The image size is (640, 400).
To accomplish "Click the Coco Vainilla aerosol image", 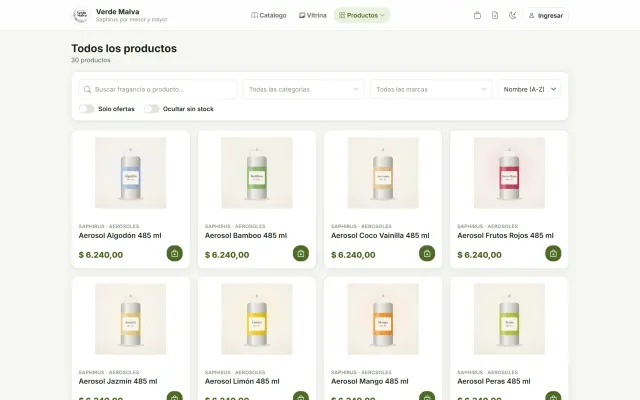I will tap(383, 173).
